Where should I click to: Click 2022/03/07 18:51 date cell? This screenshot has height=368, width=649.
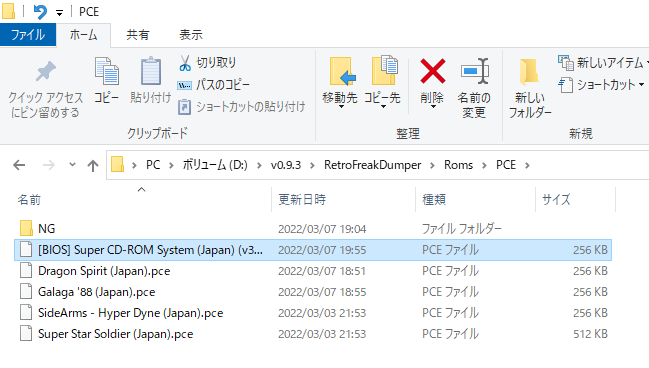coord(322,271)
